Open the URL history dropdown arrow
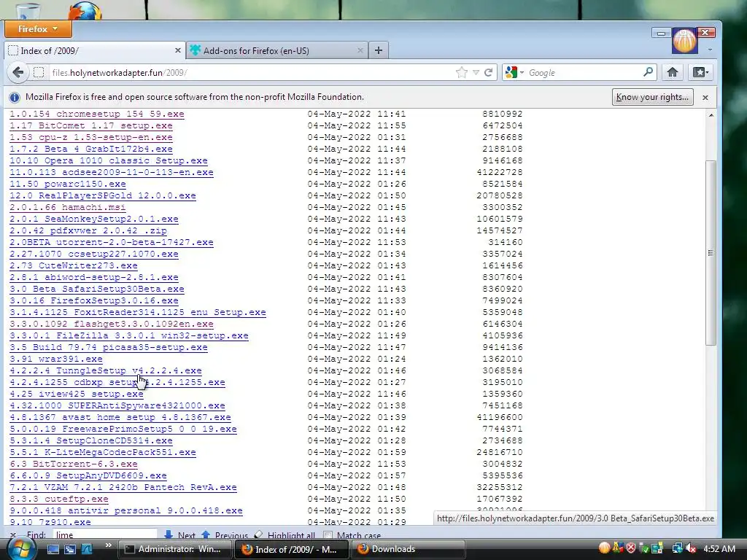Screen dimensions: 747x560 pyautogui.click(x=476, y=72)
